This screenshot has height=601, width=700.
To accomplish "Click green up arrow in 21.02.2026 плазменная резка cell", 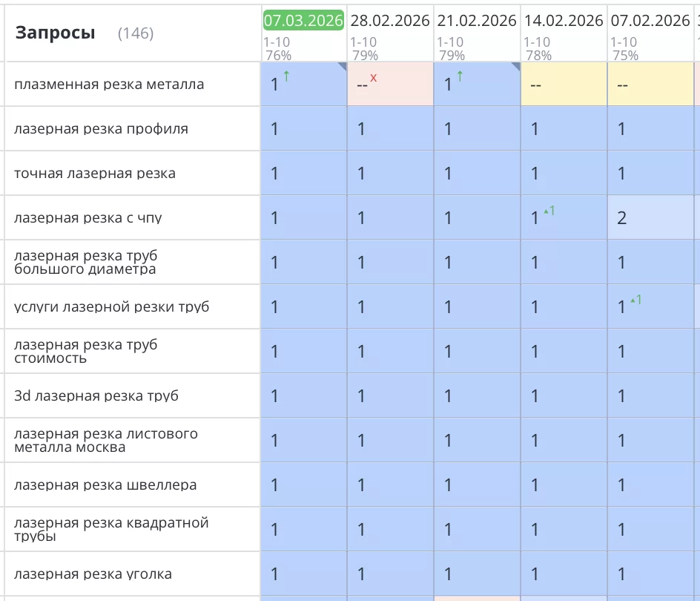I will click(x=460, y=76).
